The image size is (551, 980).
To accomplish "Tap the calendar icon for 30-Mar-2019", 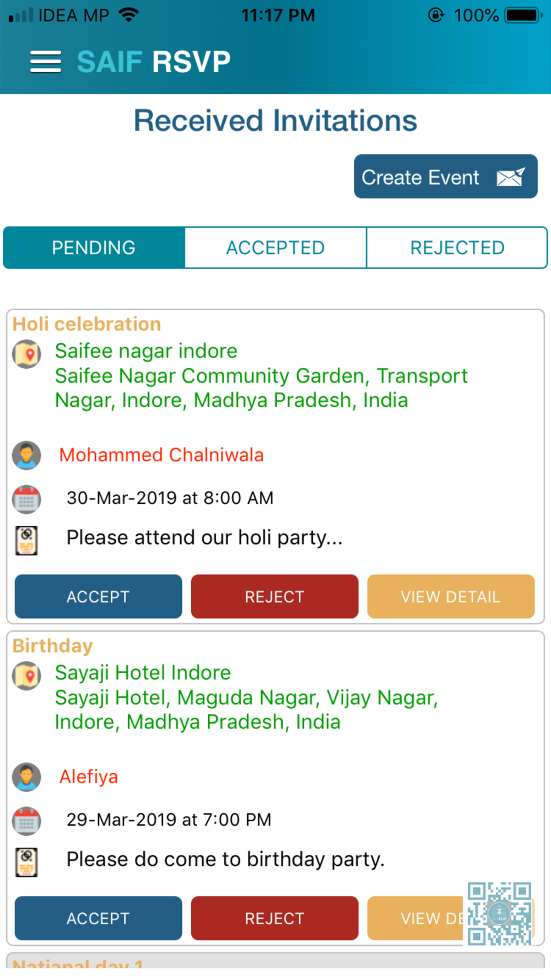I will (x=26, y=499).
